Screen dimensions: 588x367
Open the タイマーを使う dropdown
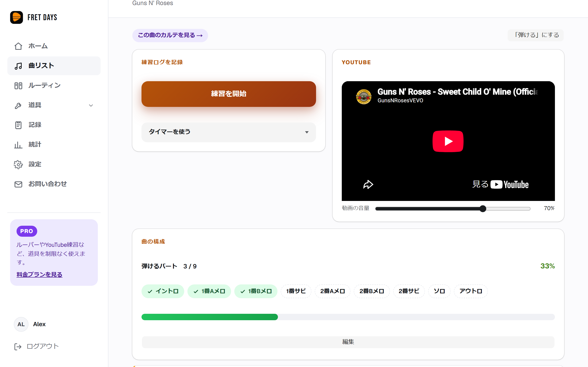point(229,132)
